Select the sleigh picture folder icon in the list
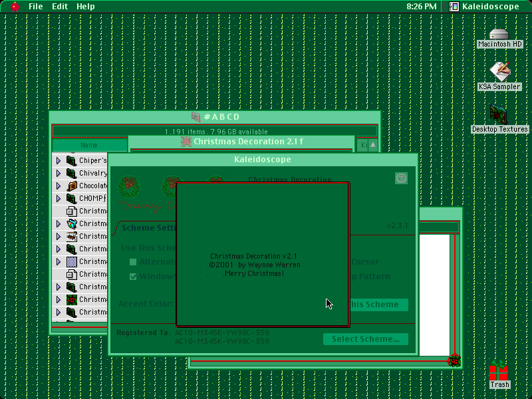This screenshot has width=532, height=399. [72, 237]
